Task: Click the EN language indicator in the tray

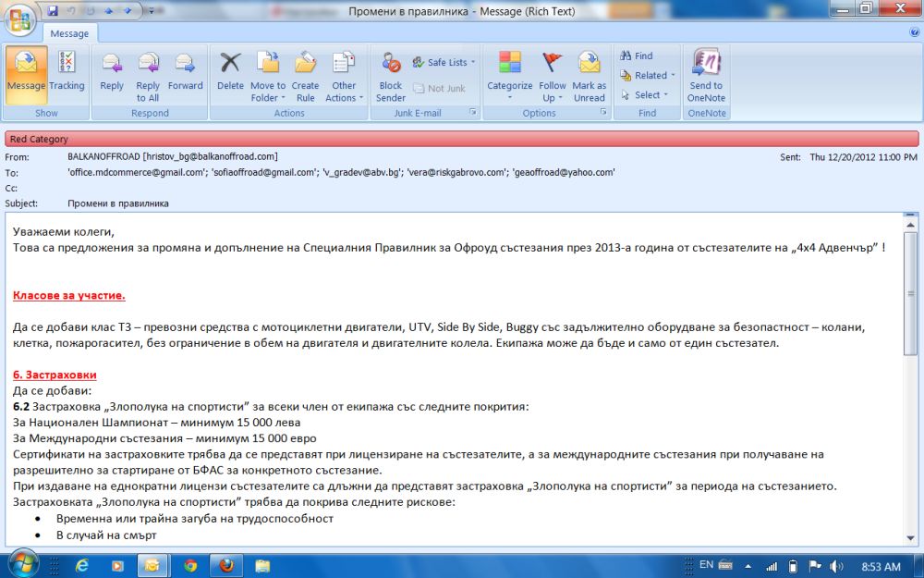Action: (706, 565)
